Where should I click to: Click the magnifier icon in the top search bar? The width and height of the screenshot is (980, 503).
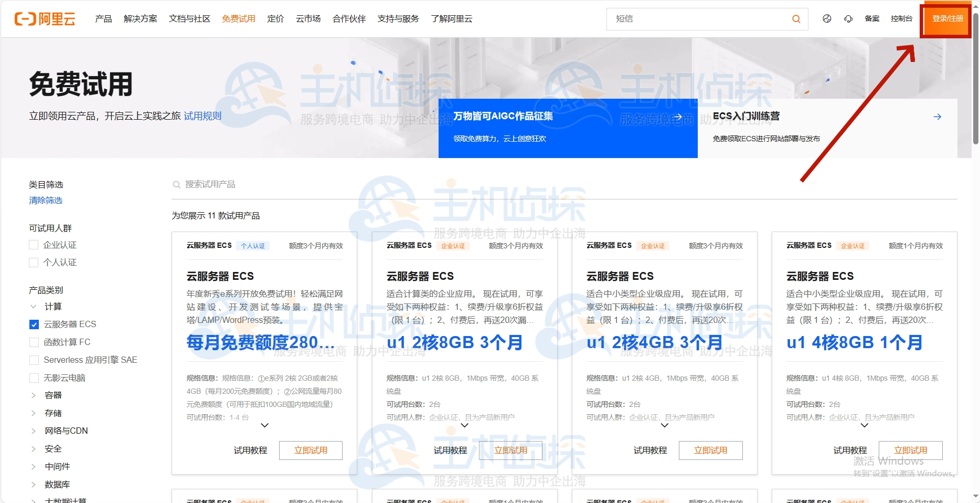pos(796,19)
